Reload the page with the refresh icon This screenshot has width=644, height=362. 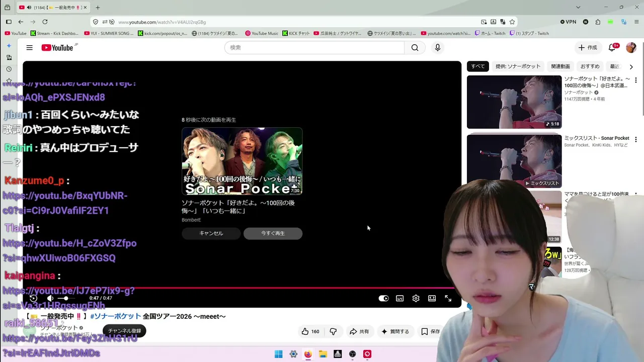tap(45, 22)
